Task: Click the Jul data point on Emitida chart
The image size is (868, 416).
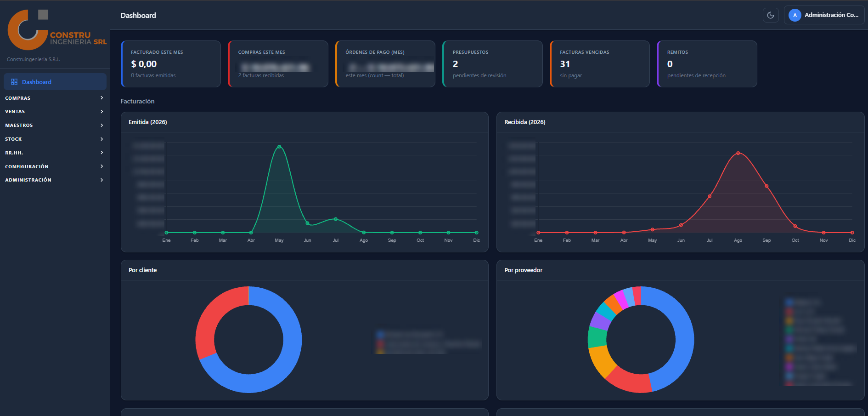Action: click(x=336, y=219)
